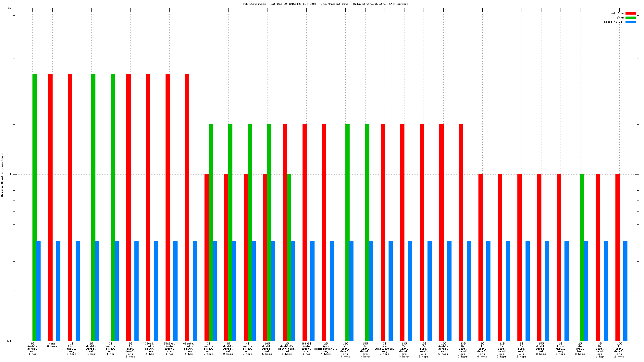The width and height of the screenshot is (644, 362).
Task: Click the y-axis tick value 10
Action: 10,8
